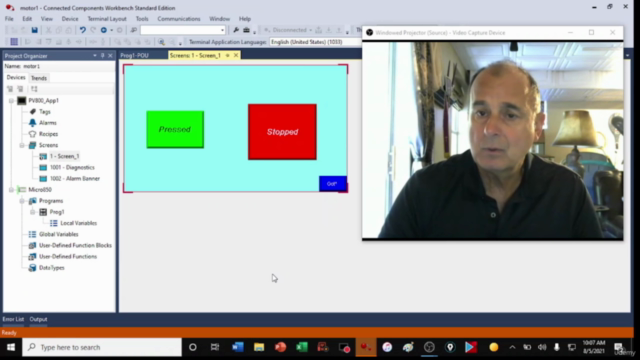The image size is (640, 360).
Task: Select the Devices tab
Action: tap(16, 78)
